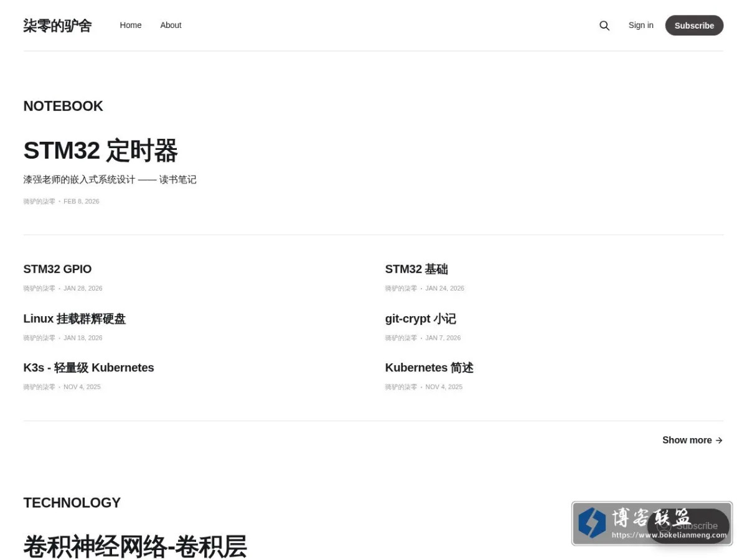Open the search magnifier icon
This screenshot has height=560, width=747.
604,26
